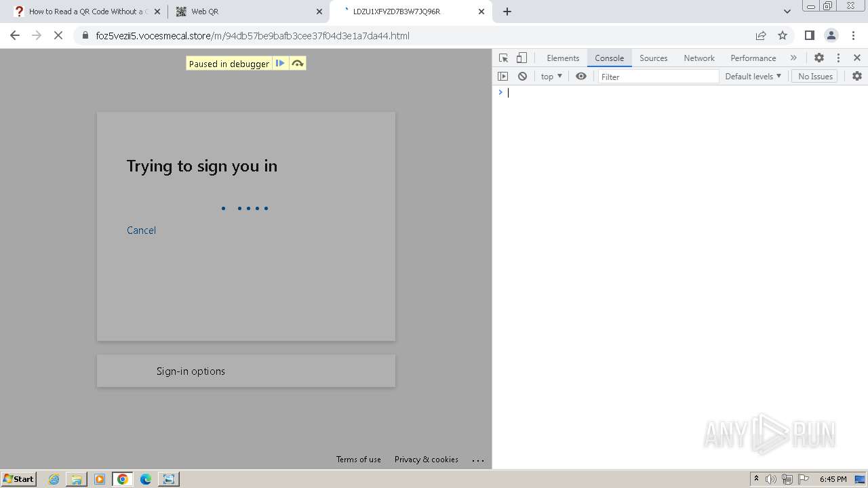Show the console sidebar
Viewport: 868px width, 488px height.
pos(502,77)
